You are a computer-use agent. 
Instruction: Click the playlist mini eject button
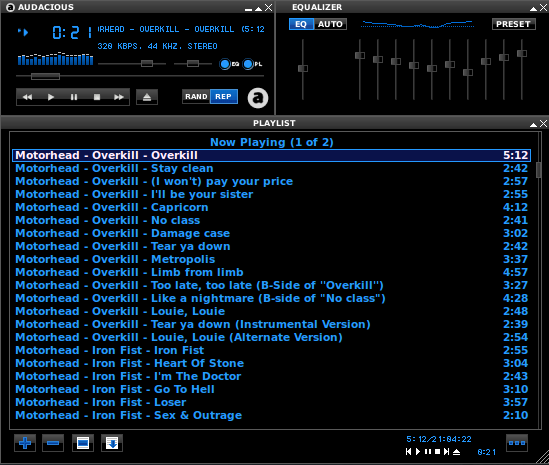tap(456, 452)
